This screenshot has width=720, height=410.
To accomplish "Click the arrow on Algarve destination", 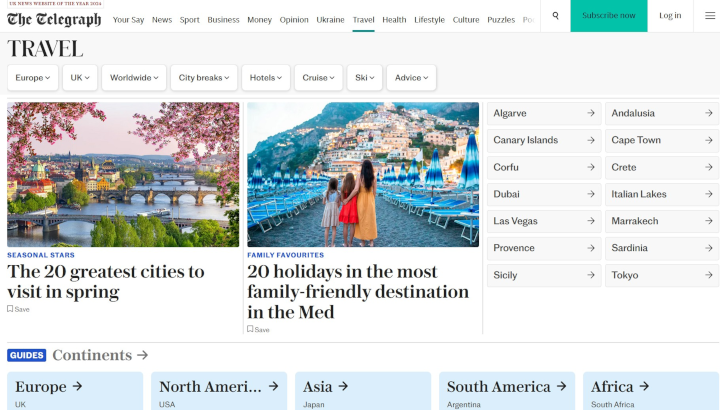I will (x=591, y=113).
